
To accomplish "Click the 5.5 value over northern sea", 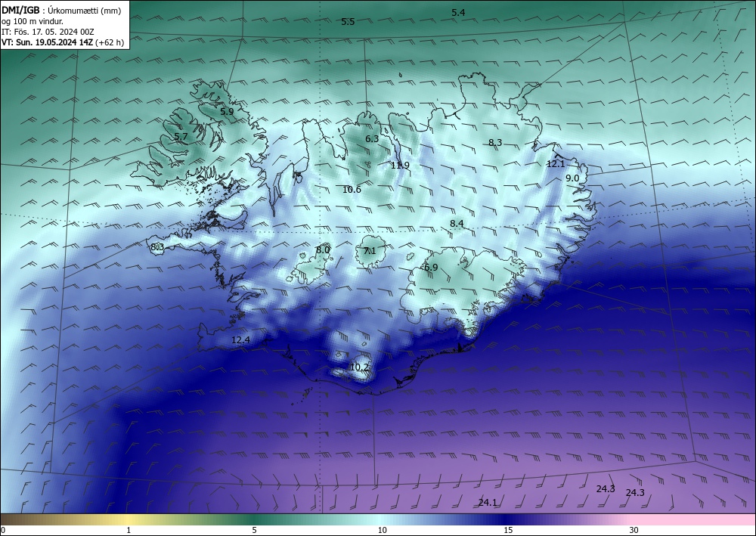I will pyautogui.click(x=348, y=22).
